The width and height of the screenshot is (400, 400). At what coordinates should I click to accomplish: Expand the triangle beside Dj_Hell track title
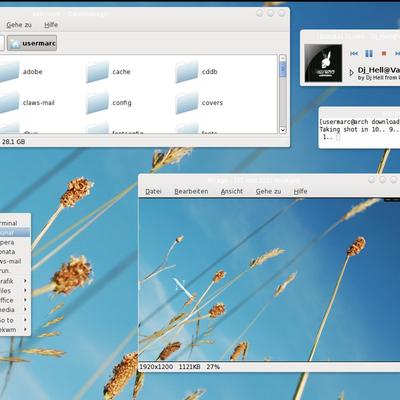pyautogui.click(x=351, y=72)
